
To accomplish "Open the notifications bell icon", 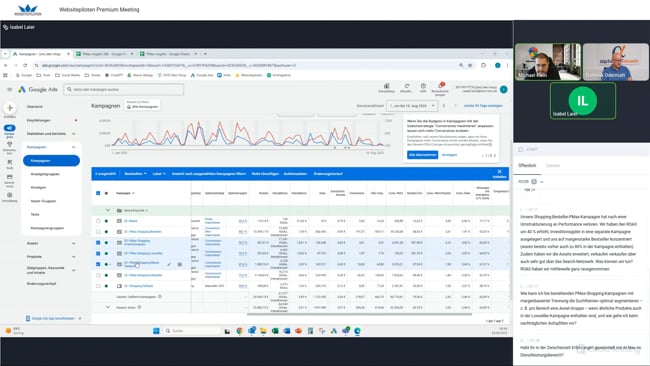I will (440, 86).
